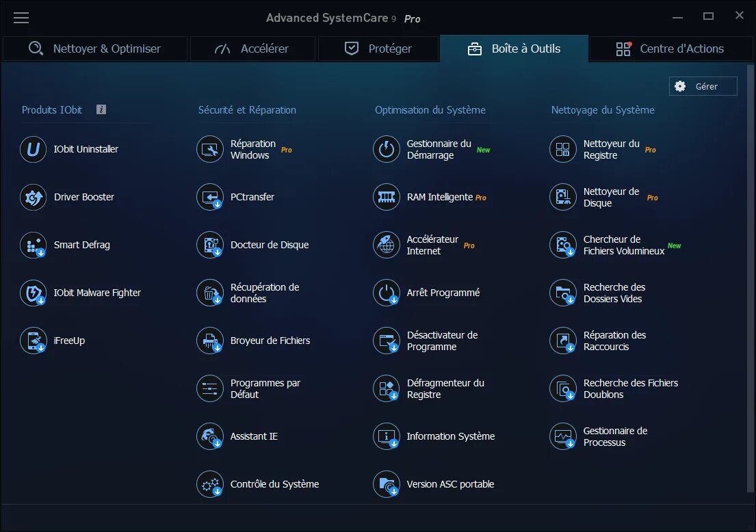Open Programmes par Défaut icon

pyautogui.click(x=210, y=388)
